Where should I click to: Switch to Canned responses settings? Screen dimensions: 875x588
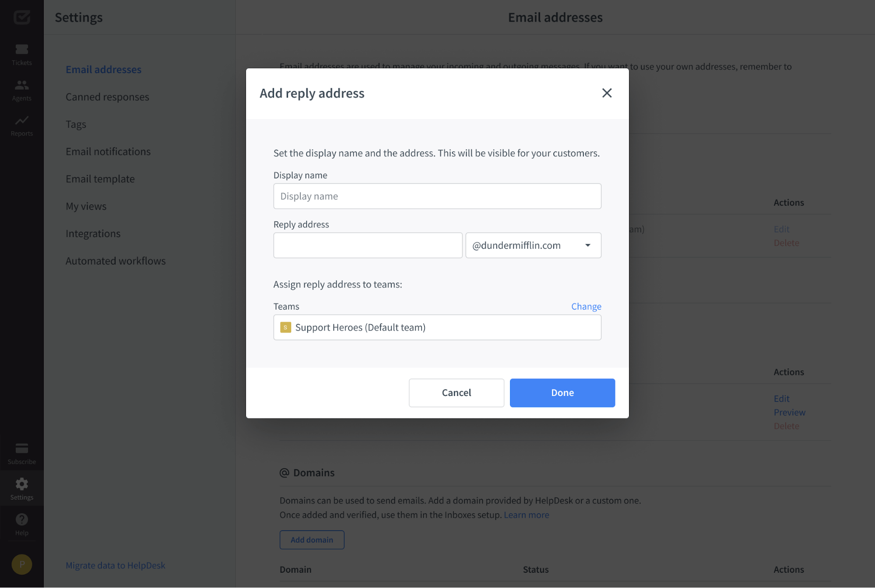pos(107,96)
